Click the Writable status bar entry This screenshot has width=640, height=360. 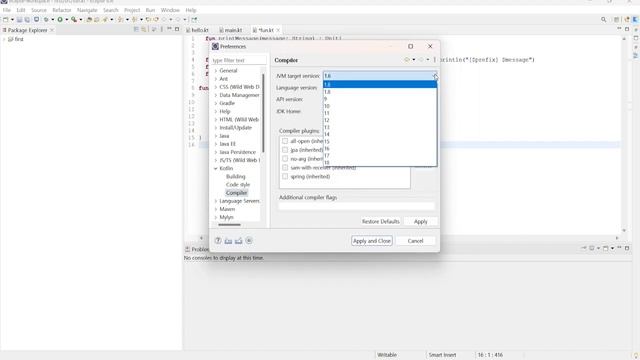tap(387, 355)
